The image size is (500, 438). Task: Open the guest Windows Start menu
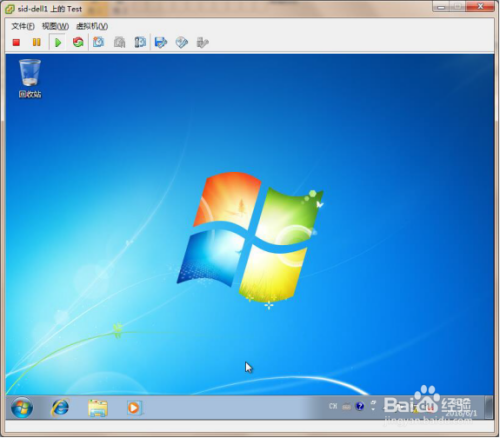[22, 407]
